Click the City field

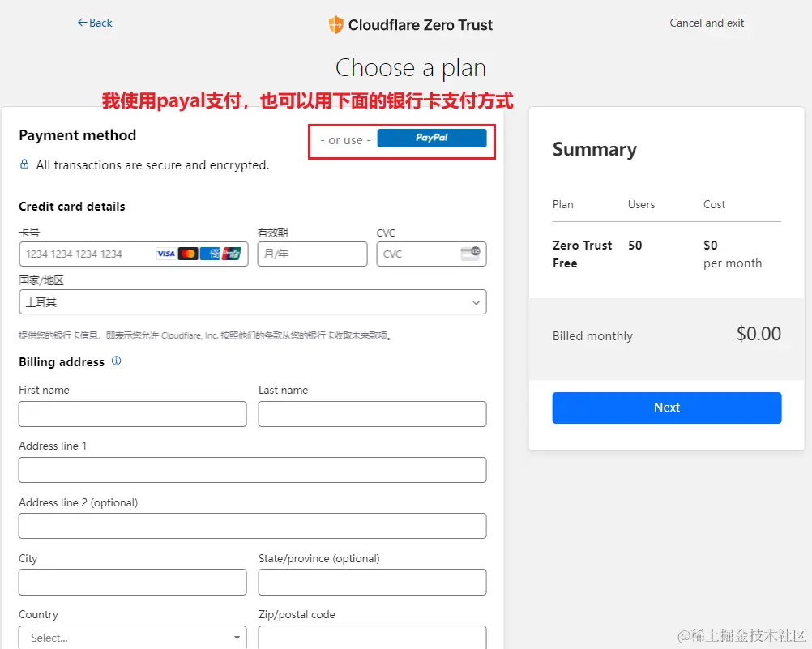[133, 583]
